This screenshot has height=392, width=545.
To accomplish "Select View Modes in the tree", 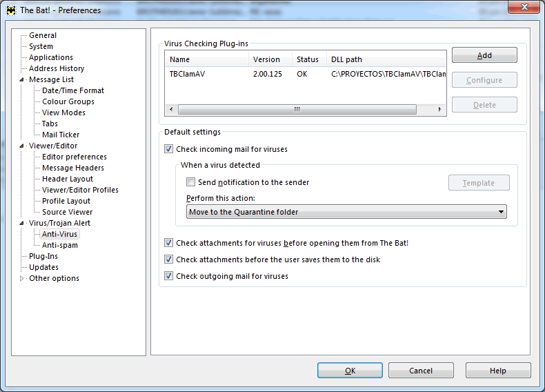I will [x=63, y=112].
